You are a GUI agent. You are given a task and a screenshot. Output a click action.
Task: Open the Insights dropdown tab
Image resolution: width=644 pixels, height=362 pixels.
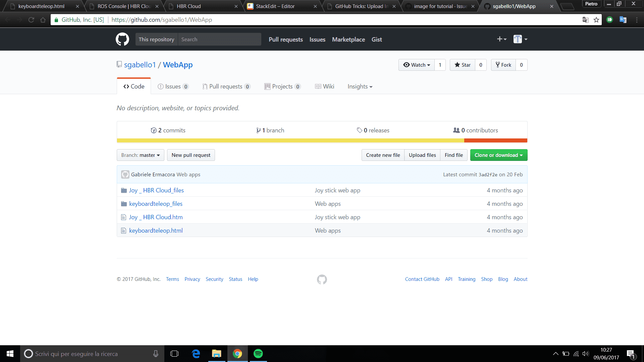click(360, 86)
